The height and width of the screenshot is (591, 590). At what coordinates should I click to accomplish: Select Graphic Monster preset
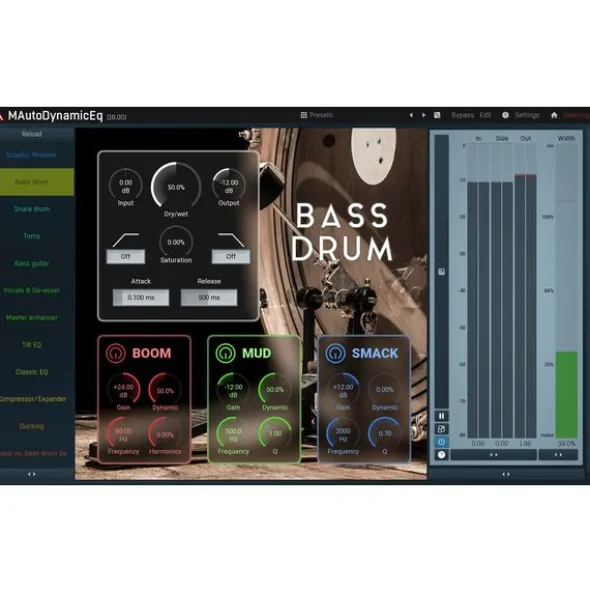pyautogui.click(x=32, y=155)
